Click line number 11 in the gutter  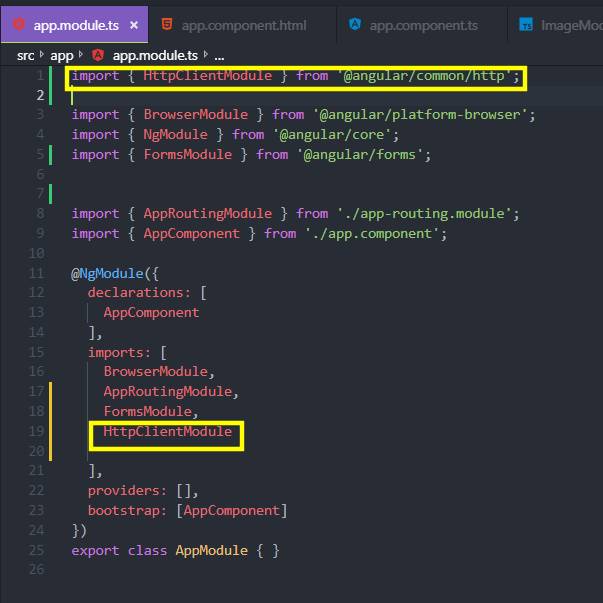click(37, 273)
